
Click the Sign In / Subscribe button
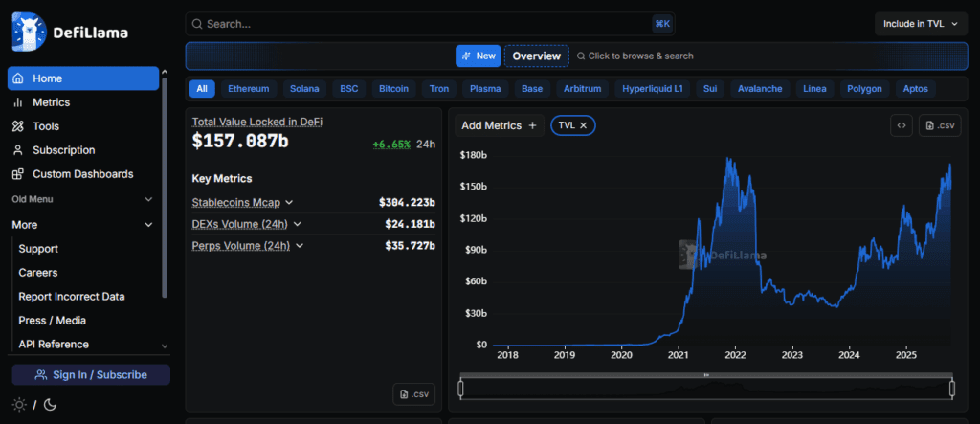91,375
